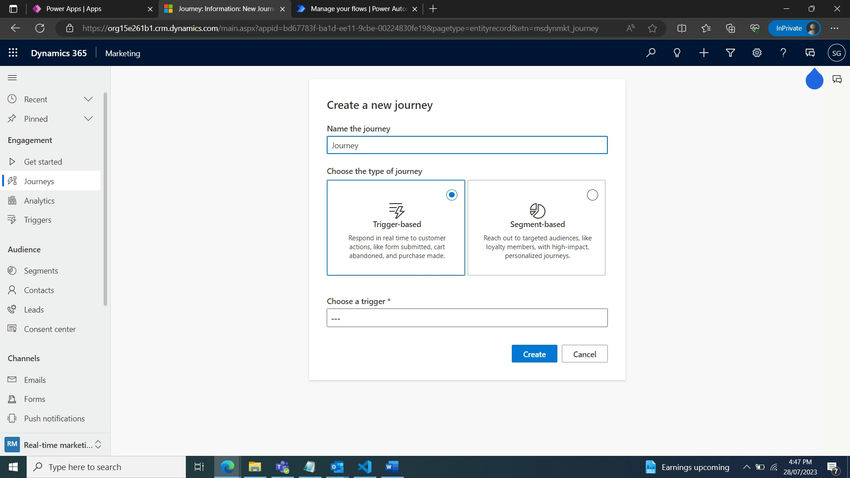Open the Choose a trigger lookup field
This screenshot has width=850, height=478.
467,318
